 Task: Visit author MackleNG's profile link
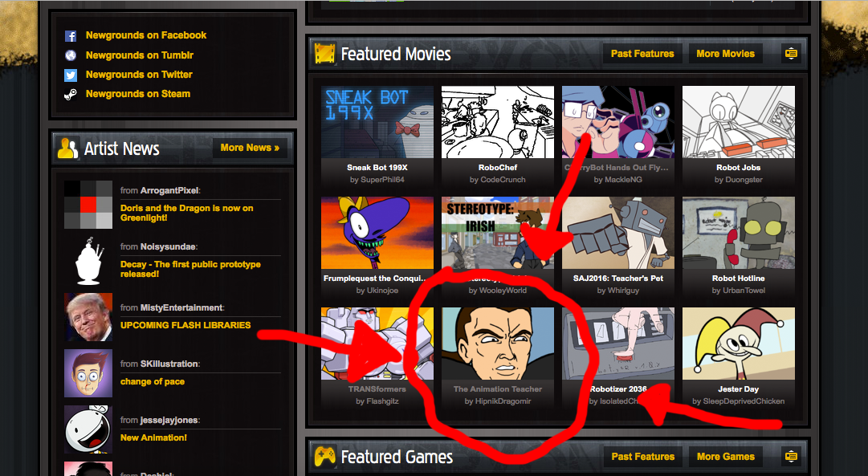(623, 180)
